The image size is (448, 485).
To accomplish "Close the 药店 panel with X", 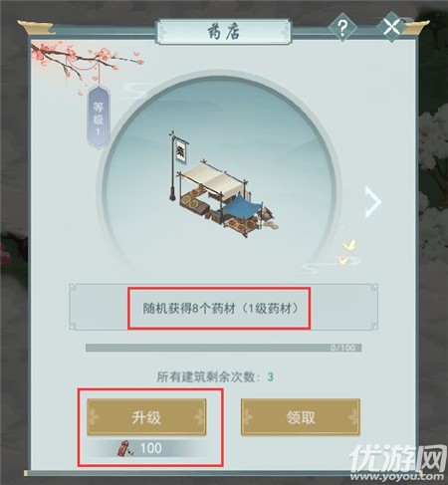I will click(x=391, y=27).
